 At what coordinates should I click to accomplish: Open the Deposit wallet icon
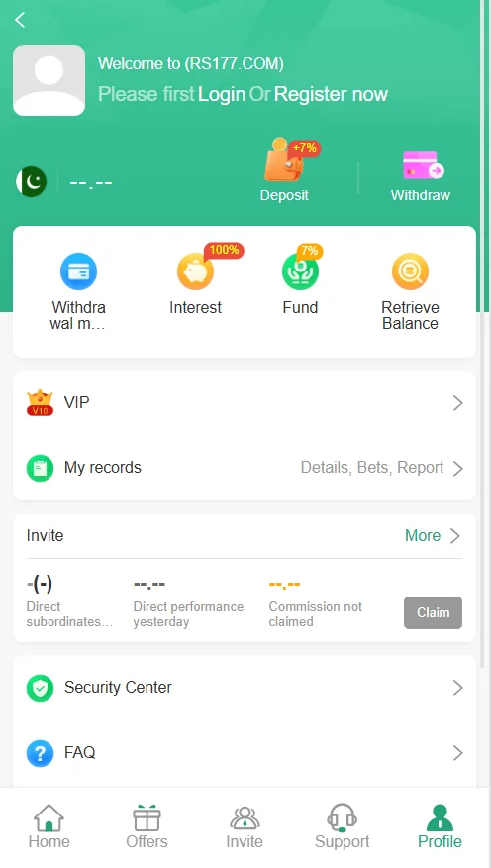284,160
